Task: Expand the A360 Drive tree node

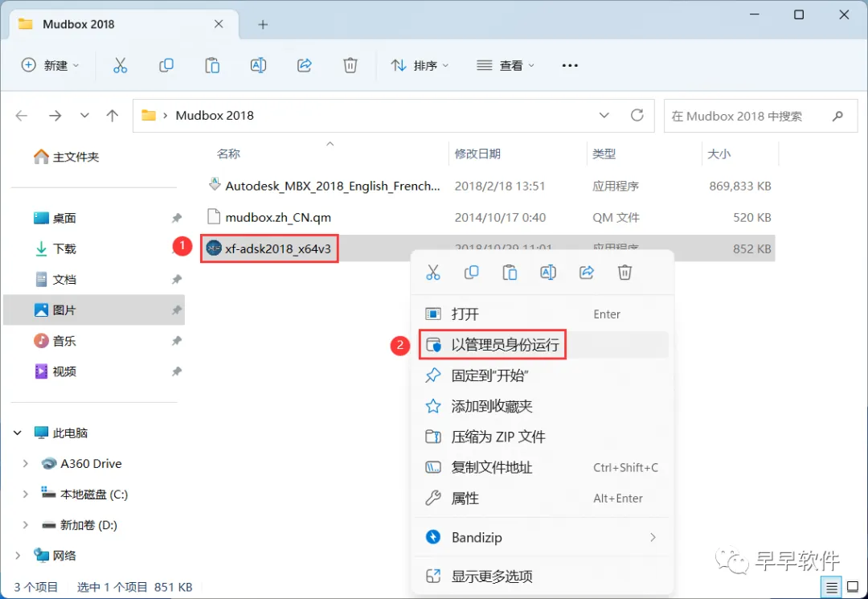Action: (25, 464)
